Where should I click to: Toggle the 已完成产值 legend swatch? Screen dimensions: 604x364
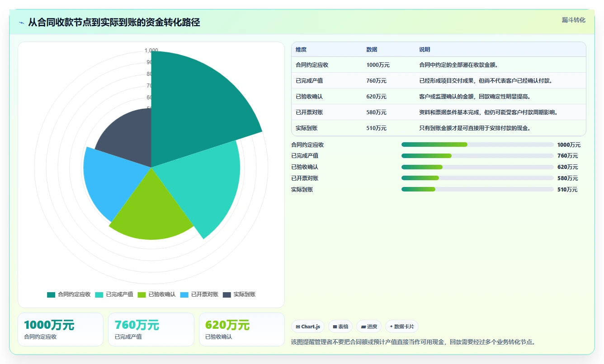coord(99,294)
